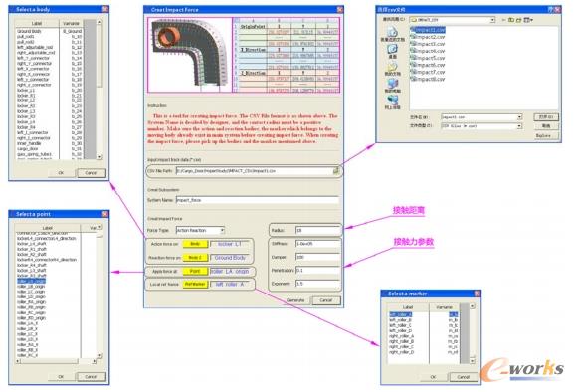
Task: Click the Generate button
Action: pos(295,300)
